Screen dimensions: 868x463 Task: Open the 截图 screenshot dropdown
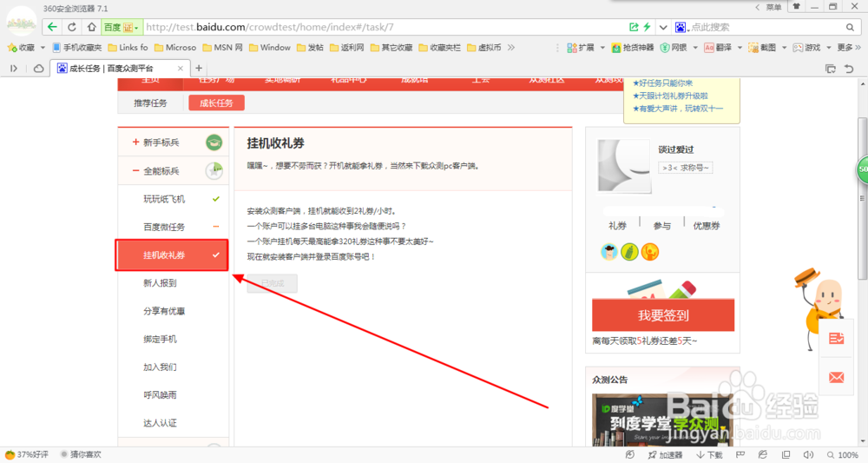(767, 48)
